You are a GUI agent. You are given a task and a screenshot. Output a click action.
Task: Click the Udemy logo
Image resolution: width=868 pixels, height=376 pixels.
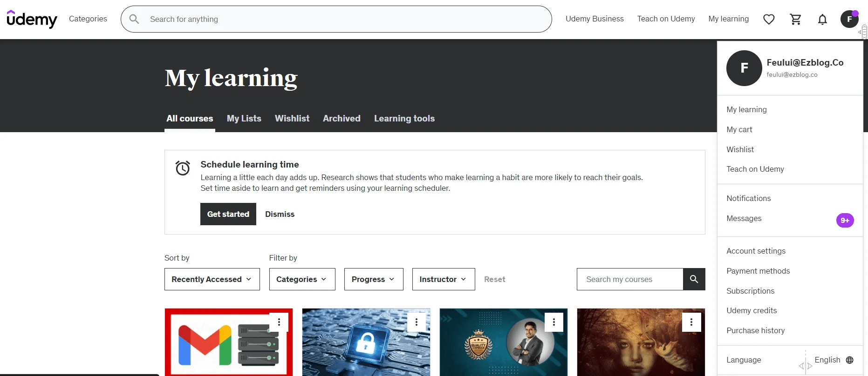coord(32,19)
